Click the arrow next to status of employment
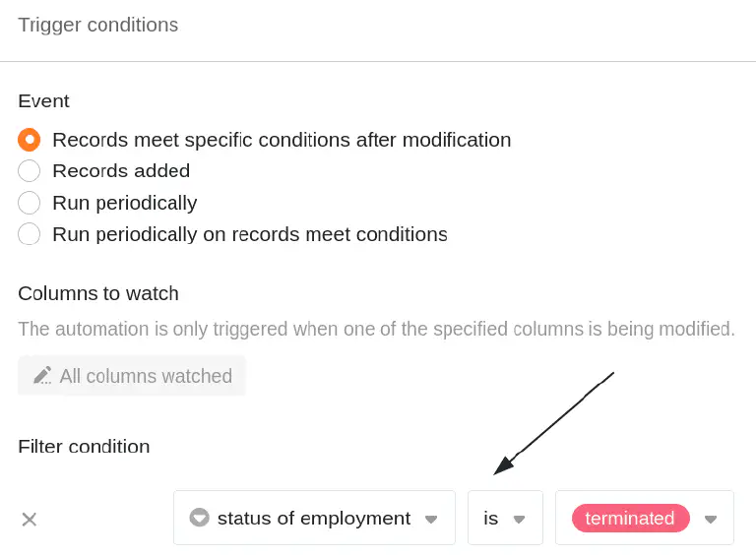 point(431,520)
